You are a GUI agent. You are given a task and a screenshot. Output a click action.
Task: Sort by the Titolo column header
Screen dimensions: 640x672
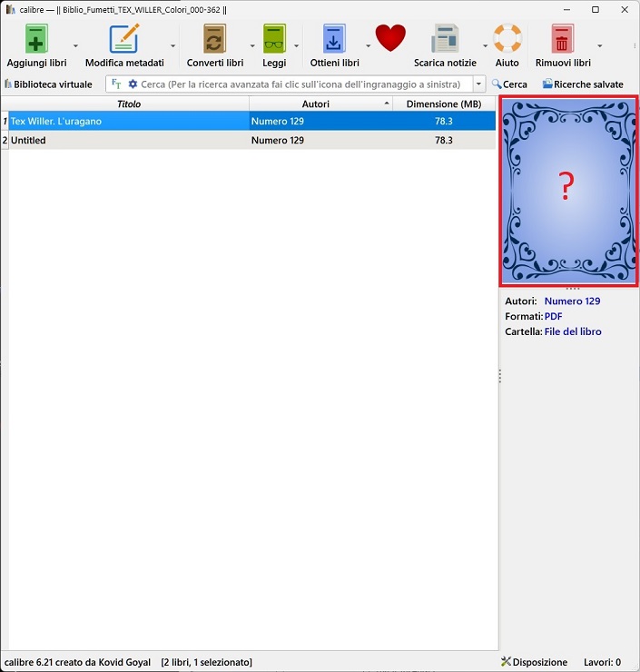click(x=129, y=104)
